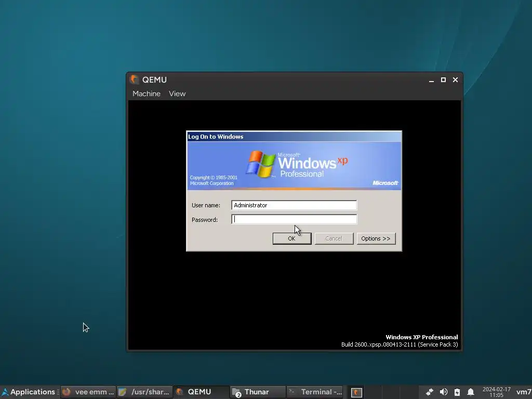Close the QEMU window
This screenshot has width=532, height=399.
(x=455, y=79)
